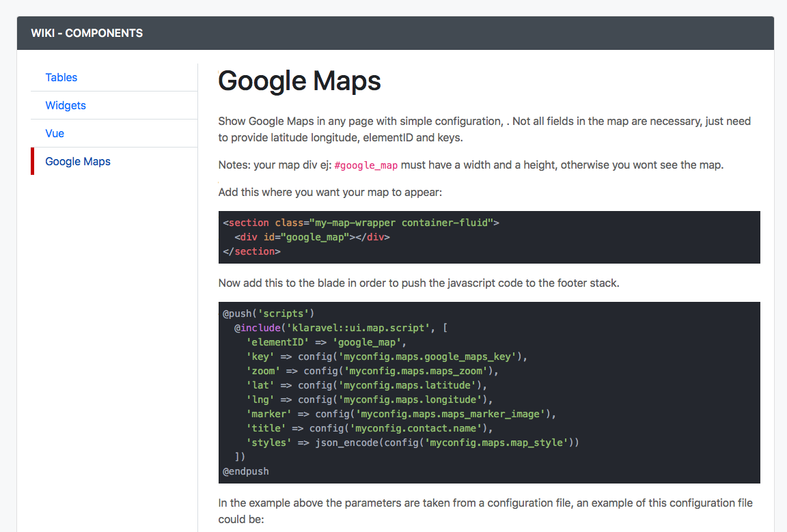Select the active Google Maps sidebar item
787x532 pixels.
pyautogui.click(x=78, y=161)
